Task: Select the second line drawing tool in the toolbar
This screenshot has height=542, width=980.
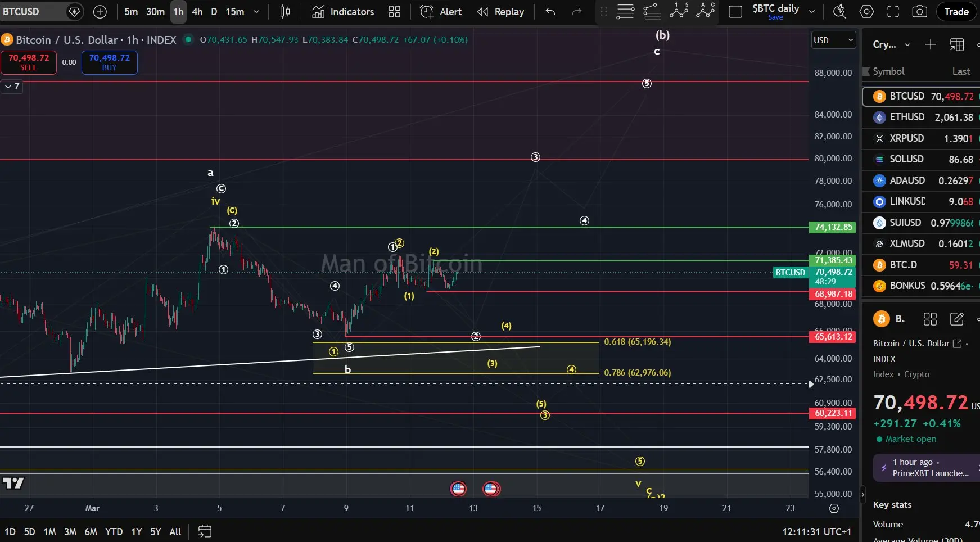Action: 652,11
